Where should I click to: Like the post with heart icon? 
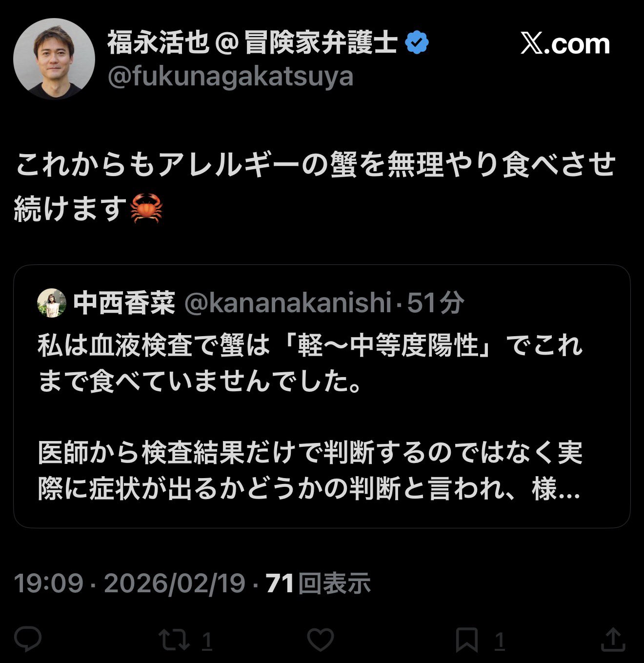tap(321, 640)
